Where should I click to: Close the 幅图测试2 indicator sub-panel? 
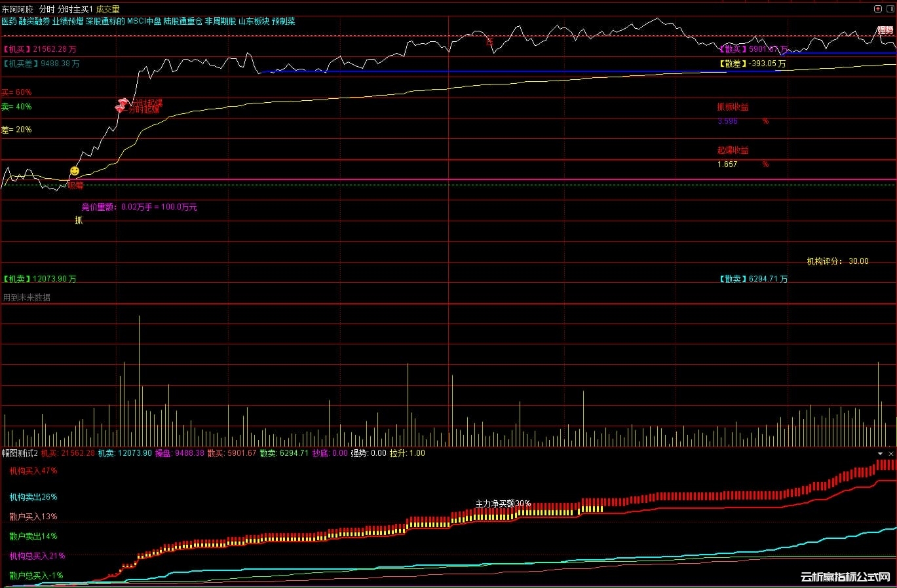coord(890,453)
